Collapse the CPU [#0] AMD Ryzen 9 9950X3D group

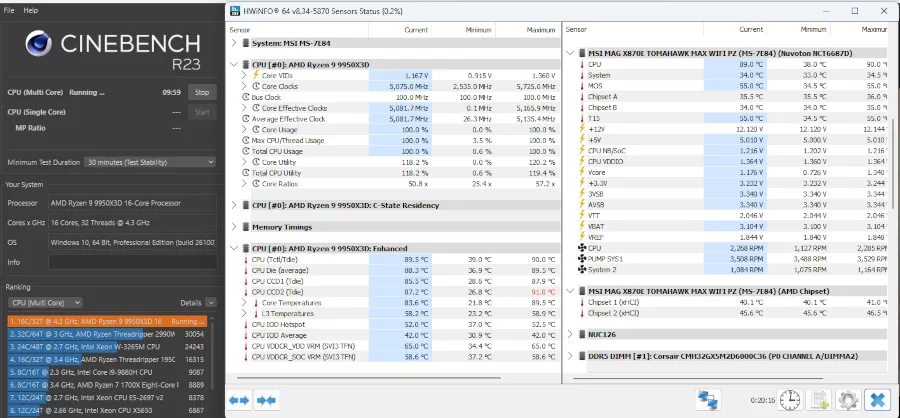[x=234, y=65]
